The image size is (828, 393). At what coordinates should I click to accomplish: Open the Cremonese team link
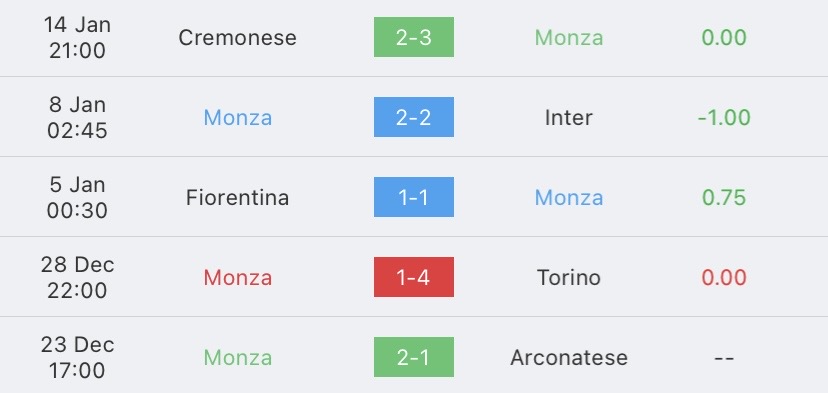pyautogui.click(x=238, y=38)
